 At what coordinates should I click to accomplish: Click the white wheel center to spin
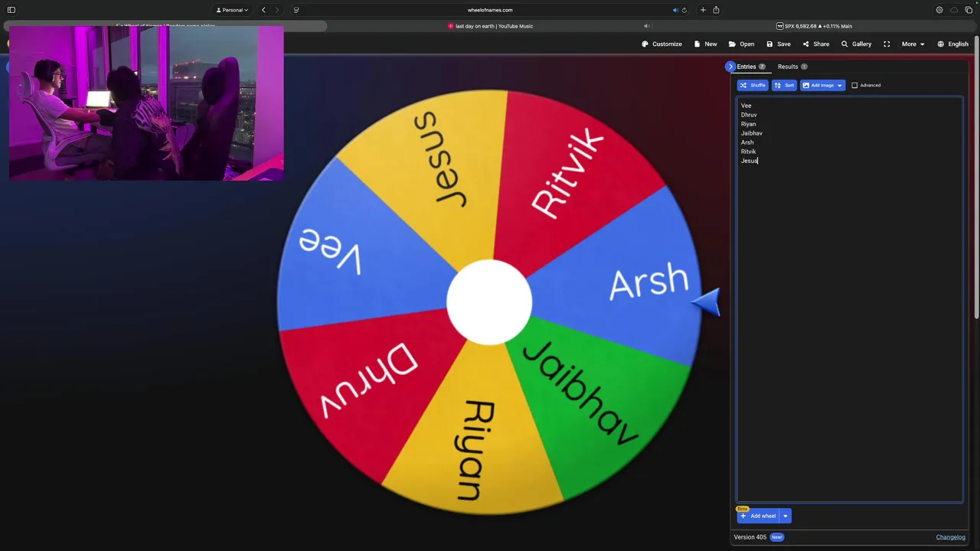coord(489,302)
